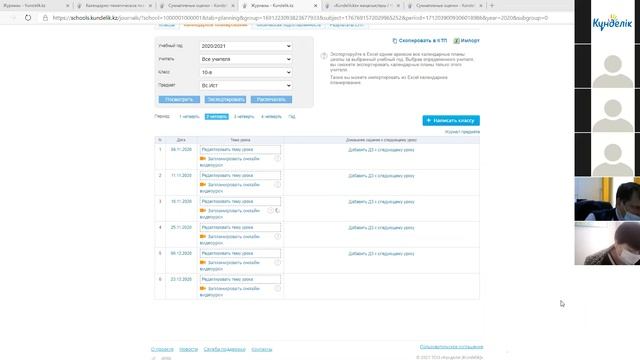The height and width of the screenshot is (360, 640).
Task: Open the Класс dropdown showing 10-в
Action: 246,72
